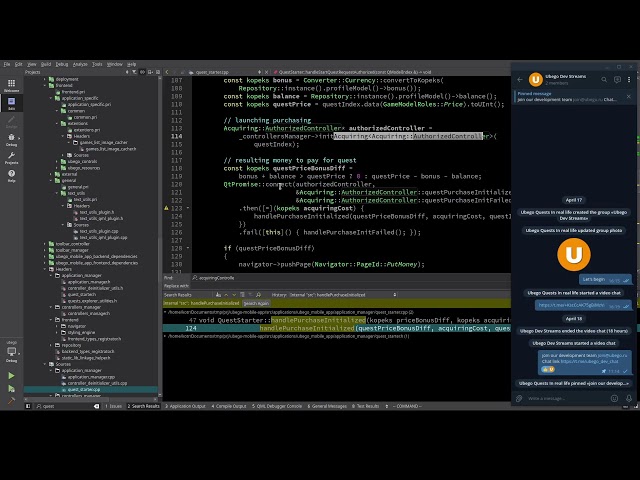This screenshot has width=640, height=480.
Task: Collapse the frontend project folder
Action: pyautogui.click(x=45, y=86)
